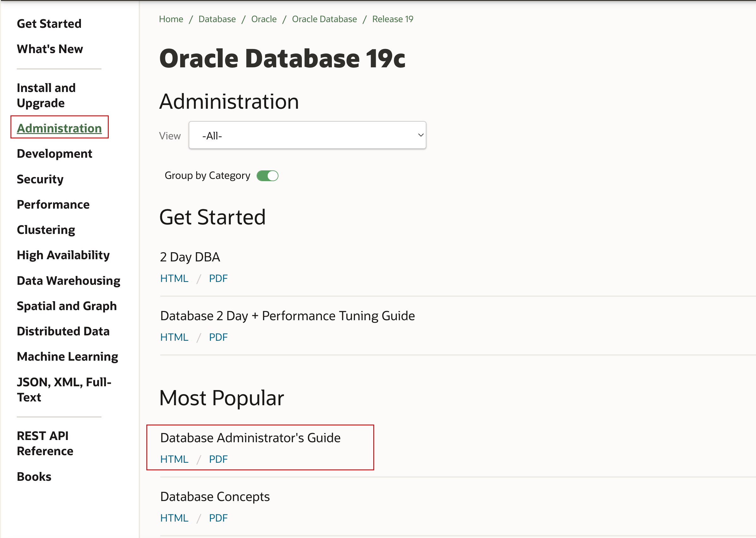Open the Security sidebar section
The width and height of the screenshot is (756, 538).
(x=40, y=179)
